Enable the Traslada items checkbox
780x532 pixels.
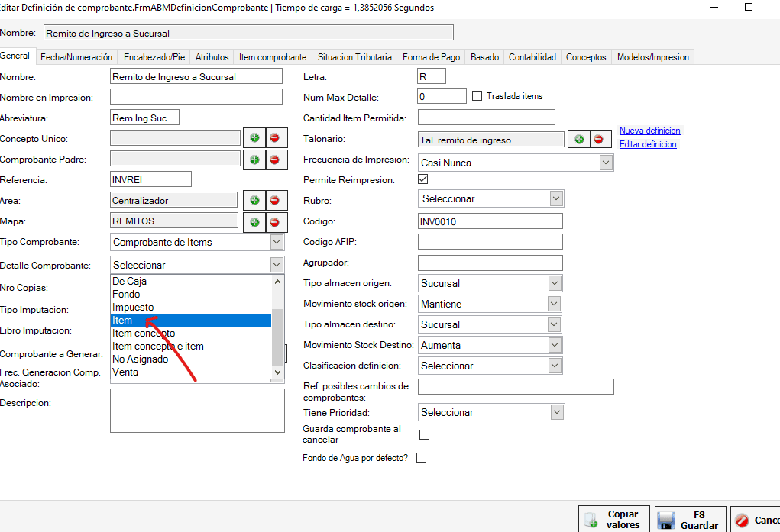coord(477,96)
